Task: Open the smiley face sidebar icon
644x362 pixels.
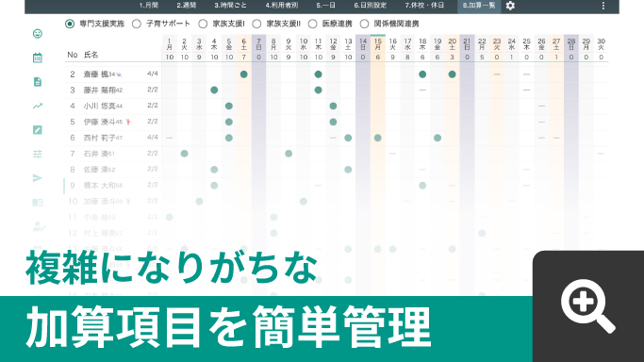Action: pos(38,34)
